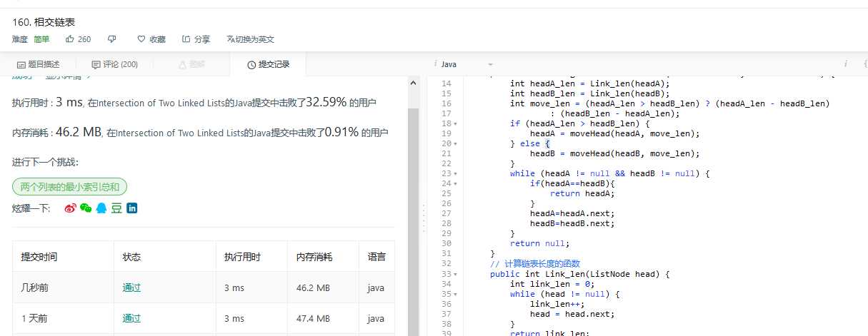Viewport: 868px width, 336px height.
Task: Click the 0.91% memory percentile text
Action: pyautogui.click(x=341, y=133)
